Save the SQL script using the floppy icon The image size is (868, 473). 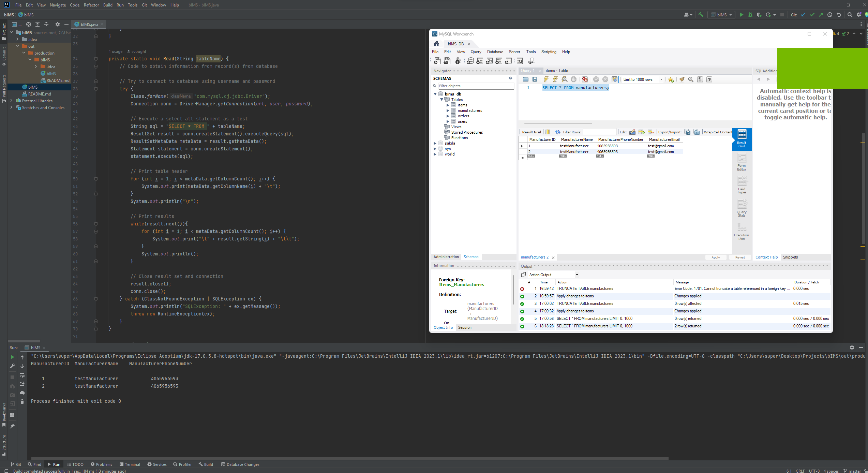(x=535, y=79)
